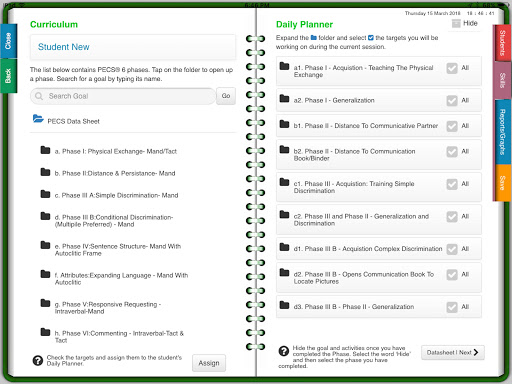
Task: Click folder icon for Phase I: Physical Exchange
Action: point(45,150)
